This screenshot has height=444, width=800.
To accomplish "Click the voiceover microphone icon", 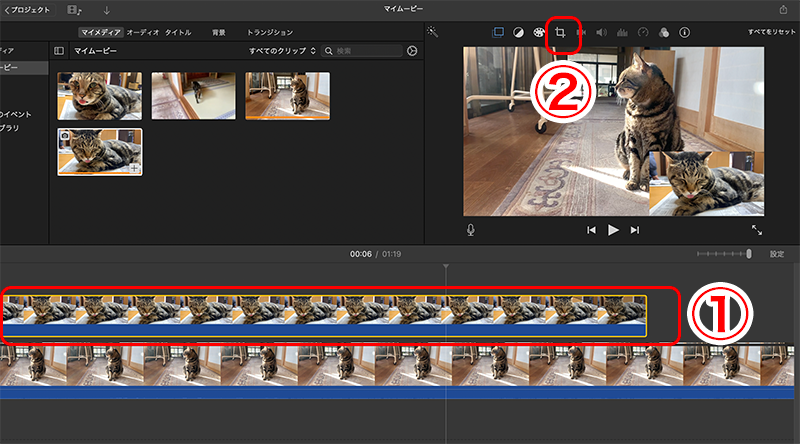I will [470, 230].
